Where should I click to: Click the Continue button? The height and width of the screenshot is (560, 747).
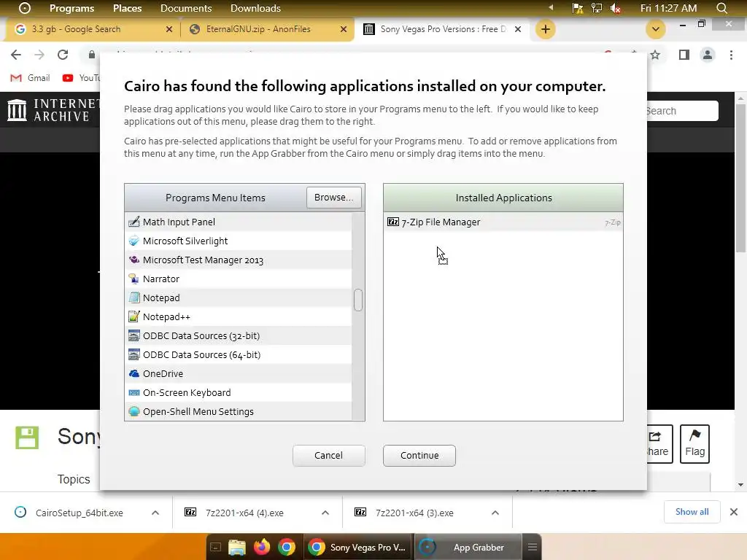click(x=419, y=455)
